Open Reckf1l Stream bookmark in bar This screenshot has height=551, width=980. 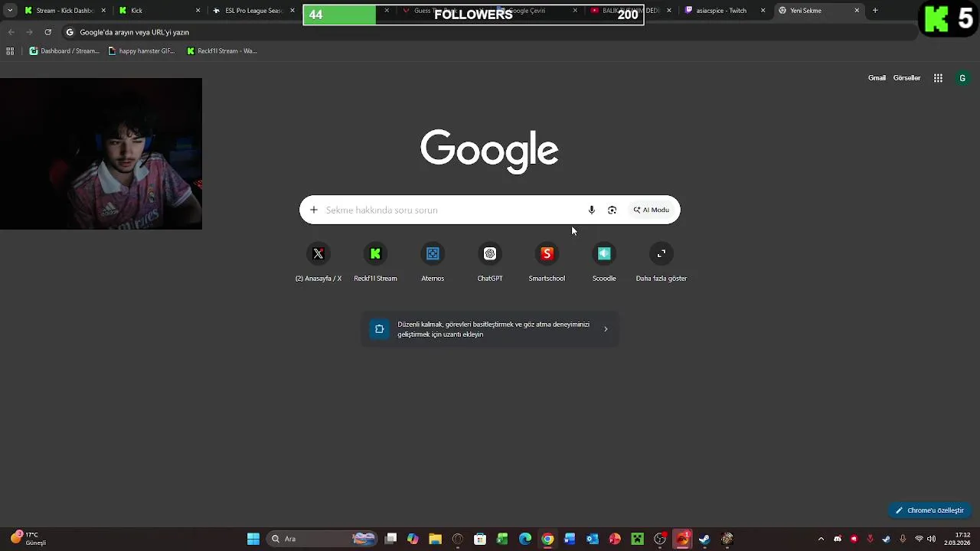[222, 51]
